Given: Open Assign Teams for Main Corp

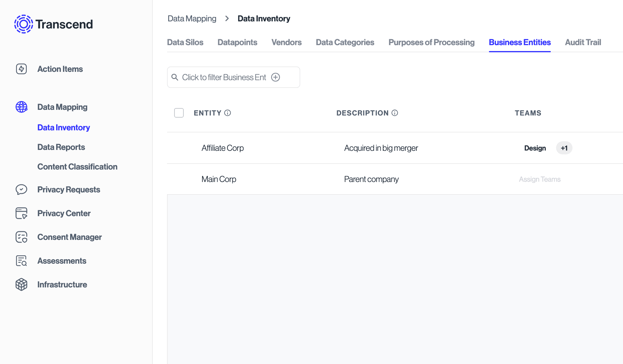Looking at the screenshot, I should [x=539, y=179].
